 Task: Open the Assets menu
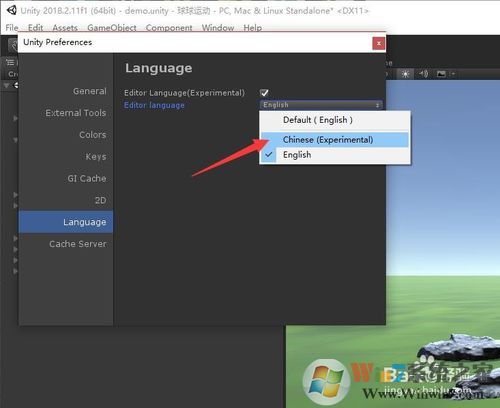click(65, 28)
